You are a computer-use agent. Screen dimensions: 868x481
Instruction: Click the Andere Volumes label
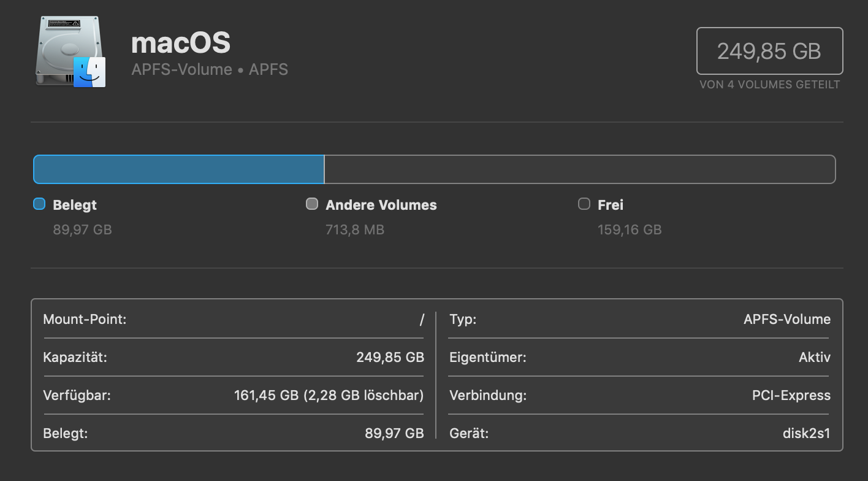pyautogui.click(x=381, y=205)
